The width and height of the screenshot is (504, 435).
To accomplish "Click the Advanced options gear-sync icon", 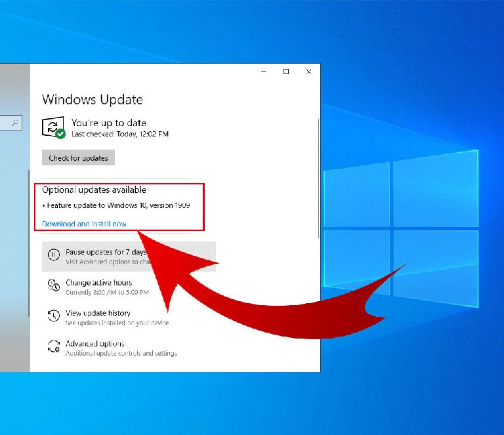I will [x=54, y=346].
